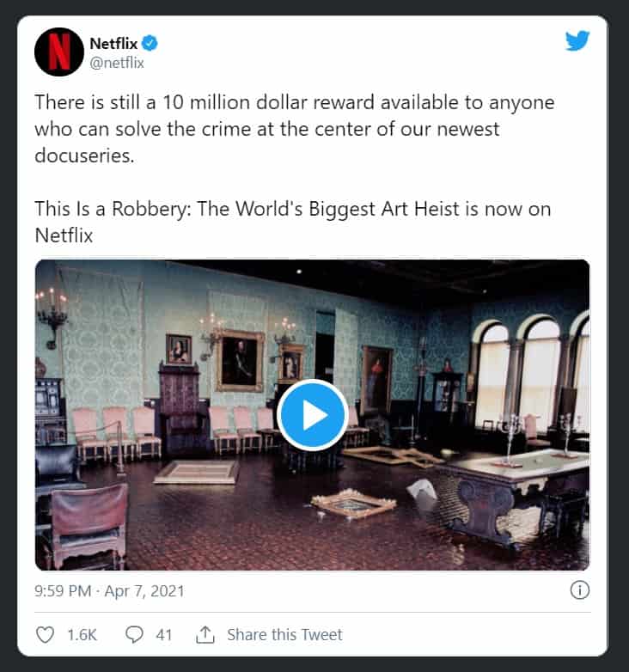Click the arched windows in the video thumbnail
The height and width of the screenshot is (672, 629).
coord(531,373)
